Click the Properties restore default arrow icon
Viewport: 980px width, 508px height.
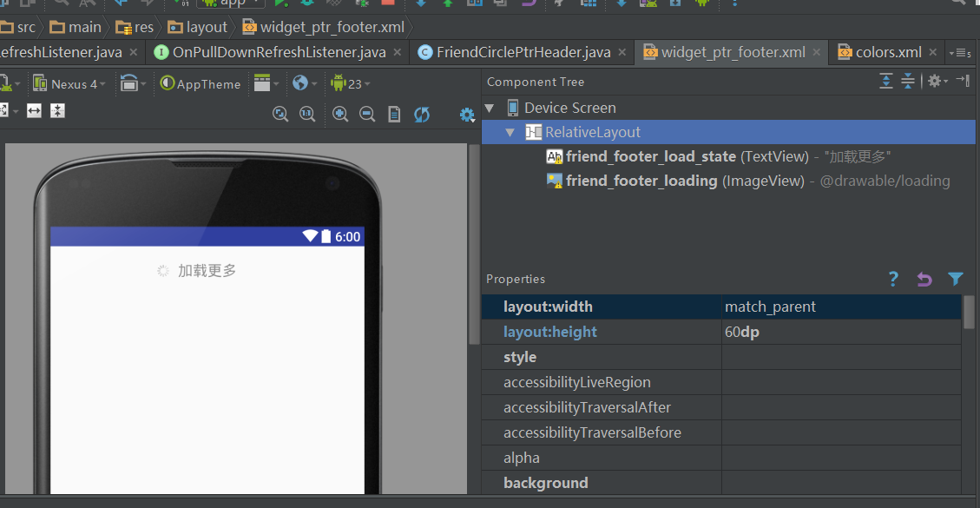[x=924, y=279]
